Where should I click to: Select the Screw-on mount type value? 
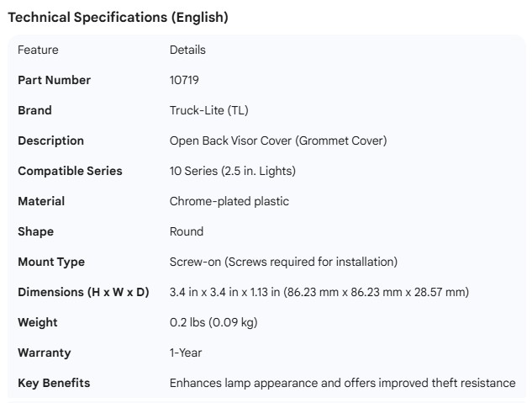pyautogui.click(x=283, y=262)
